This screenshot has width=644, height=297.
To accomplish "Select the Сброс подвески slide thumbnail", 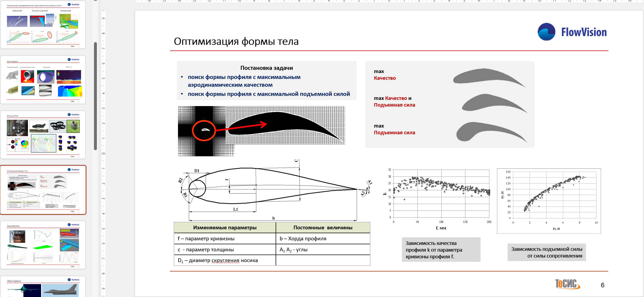I will 43,287.
